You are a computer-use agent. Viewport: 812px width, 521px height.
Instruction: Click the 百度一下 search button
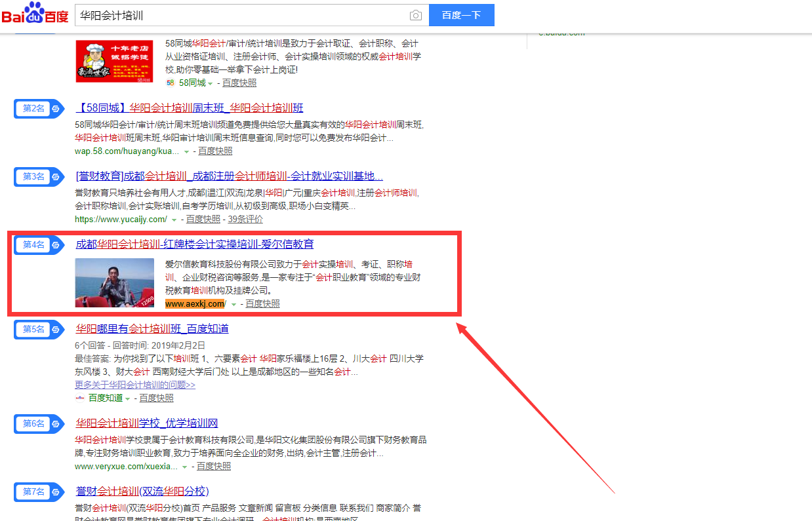462,15
